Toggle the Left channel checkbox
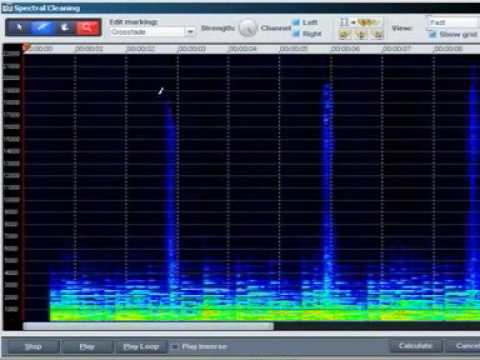 [296, 22]
